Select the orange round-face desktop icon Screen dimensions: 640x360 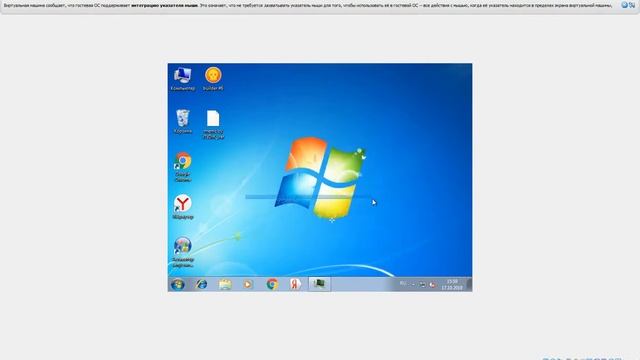pyautogui.click(x=213, y=78)
